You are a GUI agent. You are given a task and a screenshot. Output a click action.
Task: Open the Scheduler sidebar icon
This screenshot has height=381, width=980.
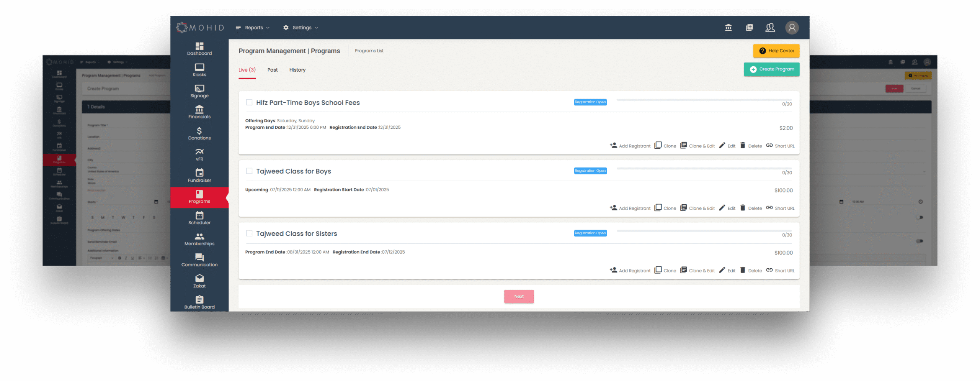point(199,218)
